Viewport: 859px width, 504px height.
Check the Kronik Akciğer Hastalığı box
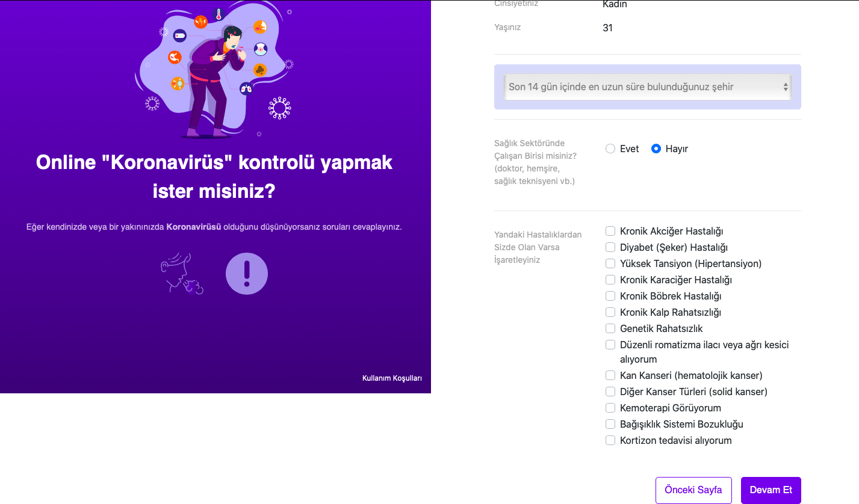[x=610, y=231]
